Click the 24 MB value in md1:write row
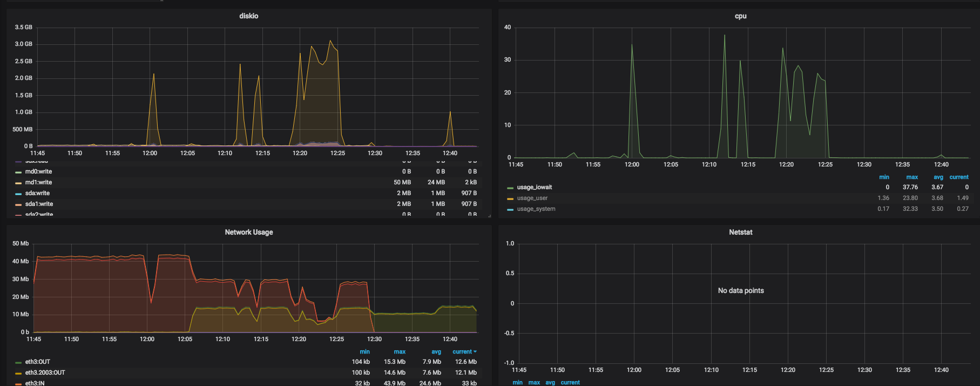Screen dimensions: 980x386 coord(436,183)
